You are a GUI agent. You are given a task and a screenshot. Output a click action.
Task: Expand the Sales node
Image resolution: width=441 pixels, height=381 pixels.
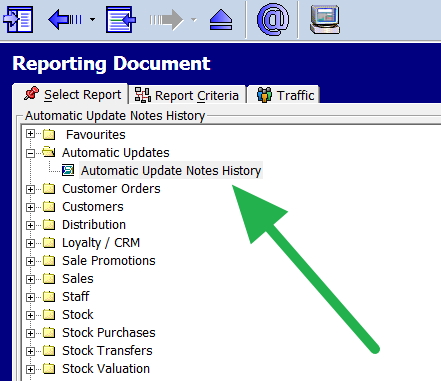[x=30, y=279]
